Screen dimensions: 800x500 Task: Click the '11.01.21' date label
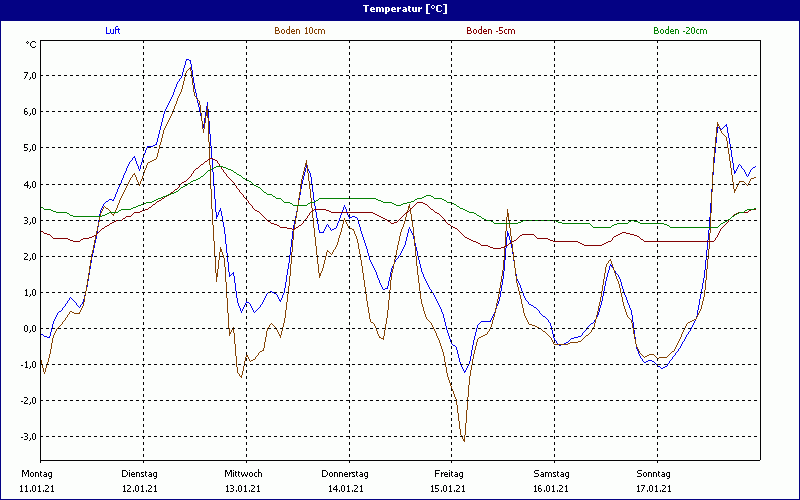[x=37, y=488]
